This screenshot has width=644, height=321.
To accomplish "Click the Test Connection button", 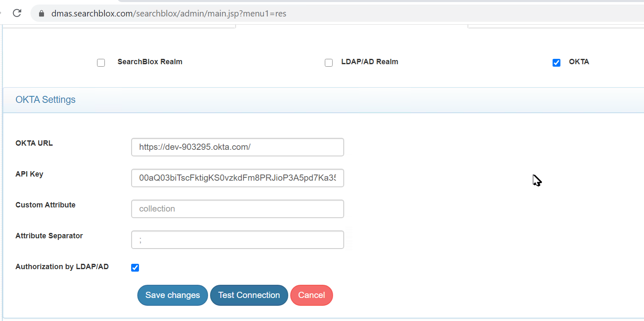I will pos(249,295).
